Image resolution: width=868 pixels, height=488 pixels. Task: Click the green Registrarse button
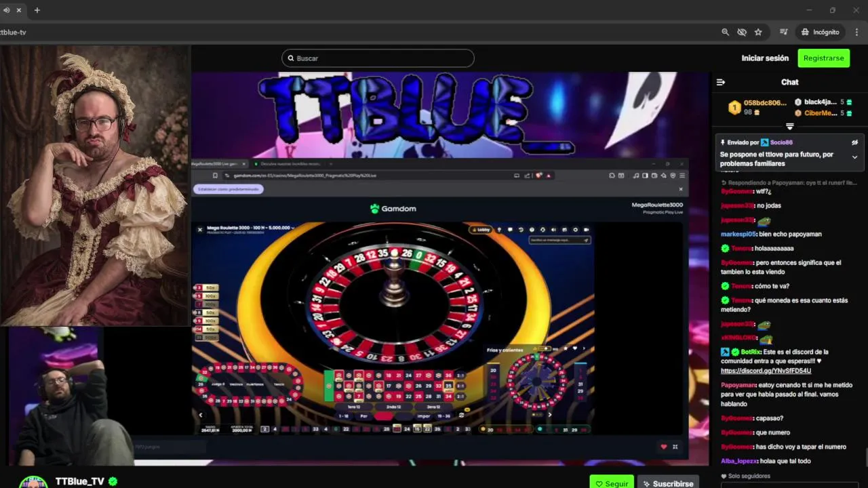(x=823, y=58)
